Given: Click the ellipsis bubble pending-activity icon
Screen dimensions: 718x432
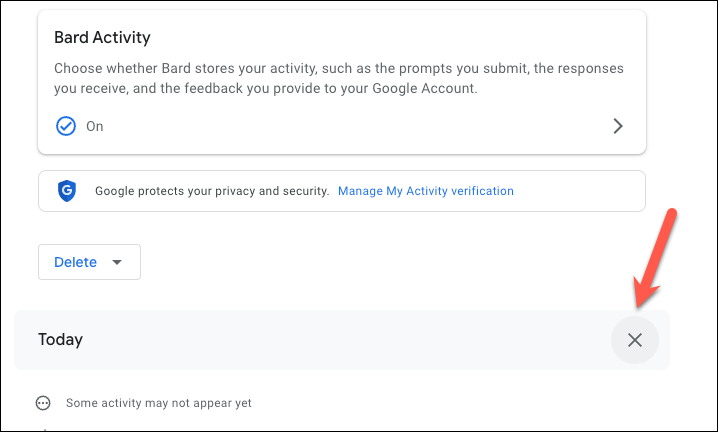Looking at the screenshot, I should coord(43,403).
